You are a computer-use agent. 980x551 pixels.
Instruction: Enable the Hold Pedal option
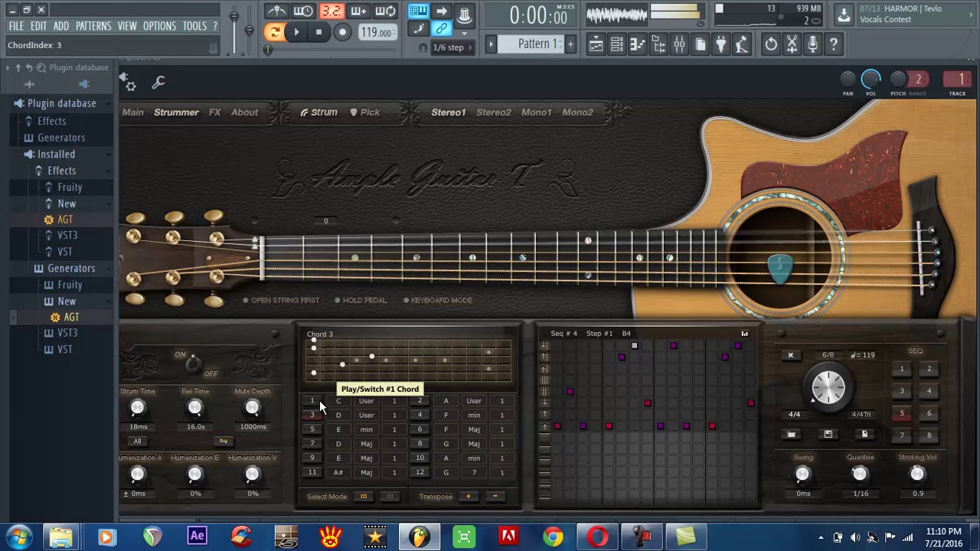point(361,300)
